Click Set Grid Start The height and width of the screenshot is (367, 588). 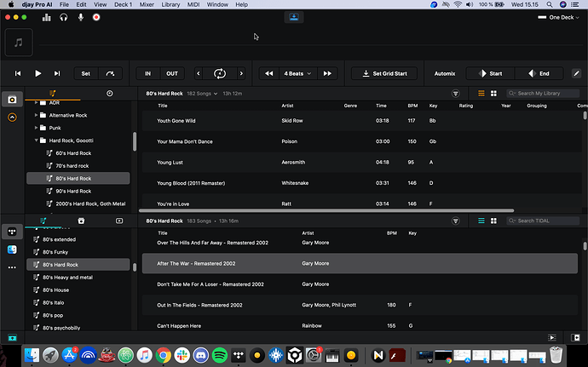coord(384,73)
